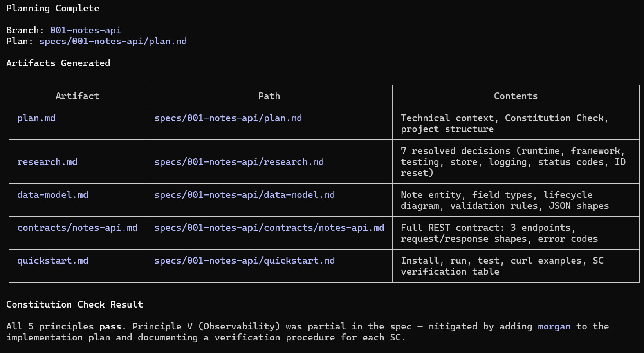The width and height of the screenshot is (644, 353).
Task: Click plan.md in Artifact column
Action: click(x=36, y=118)
